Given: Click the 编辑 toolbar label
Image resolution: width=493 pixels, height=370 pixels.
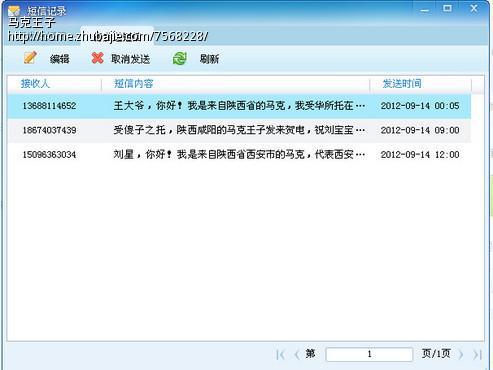Looking at the screenshot, I should point(59,59).
